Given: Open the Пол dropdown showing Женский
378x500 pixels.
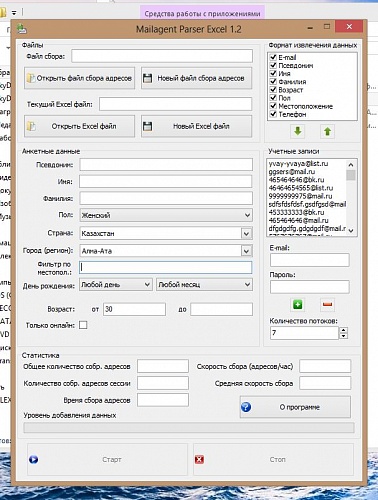Looking at the screenshot, I should (166, 215).
